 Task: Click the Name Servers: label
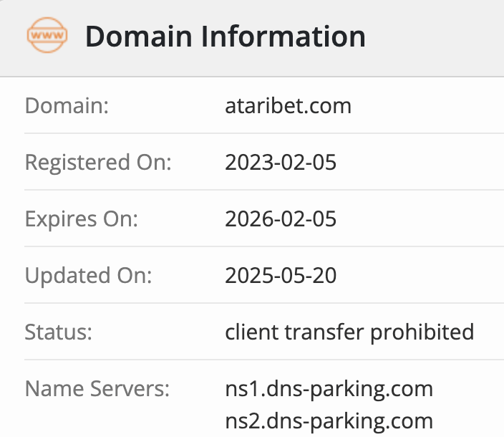point(97,389)
